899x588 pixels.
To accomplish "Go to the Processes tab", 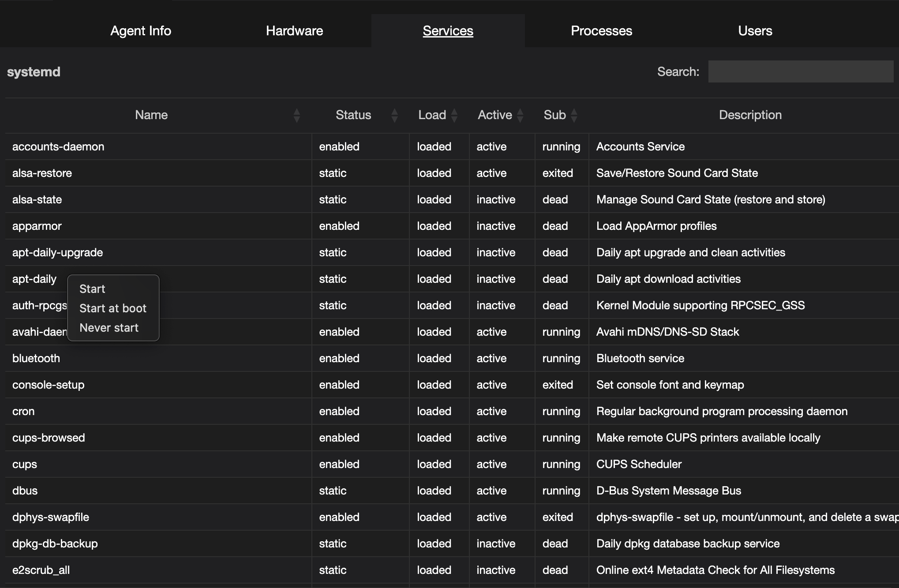I will point(601,31).
